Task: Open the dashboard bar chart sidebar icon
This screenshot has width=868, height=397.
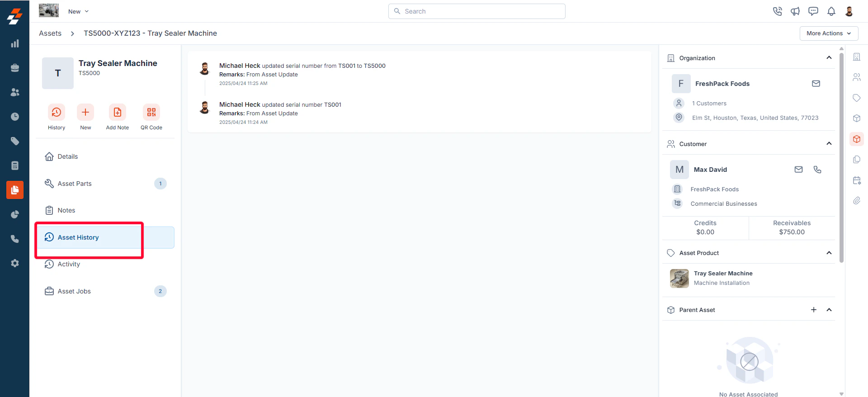Action: [15, 43]
